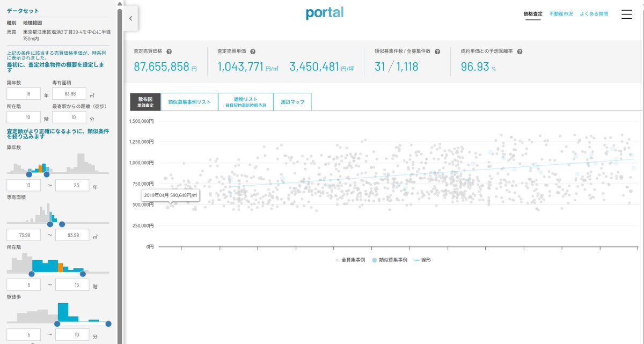Click the 所在階 input showing 10
Viewport: 644px width, 344px height.
click(23, 117)
